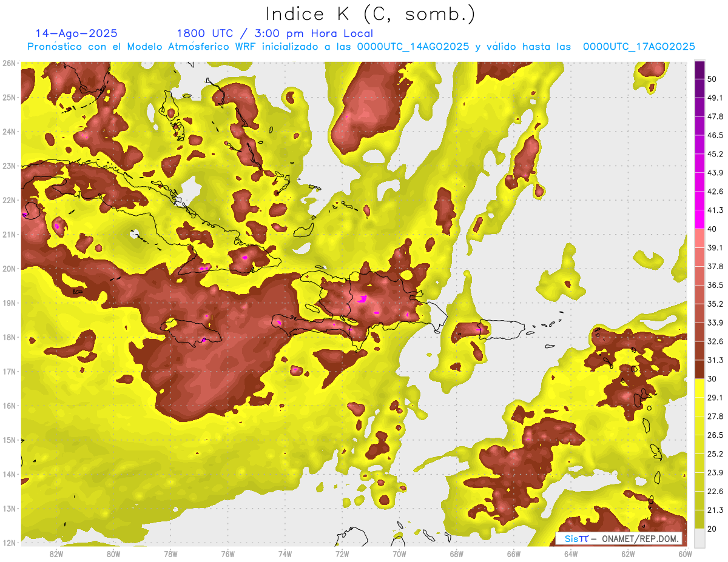The image size is (728, 562).
Task: Click the '30' value on the color scale
Action: click(x=713, y=379)
